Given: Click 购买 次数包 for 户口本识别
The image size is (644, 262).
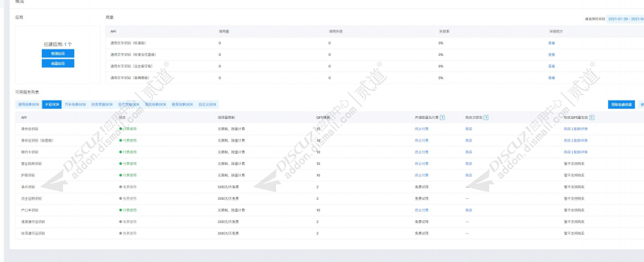Looking at the screenshot, I should (468, 210).
